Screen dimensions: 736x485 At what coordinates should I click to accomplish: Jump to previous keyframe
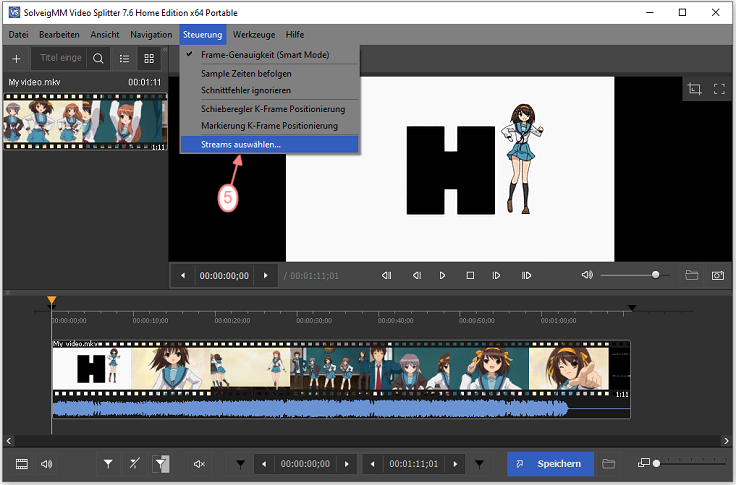(386, 276)
